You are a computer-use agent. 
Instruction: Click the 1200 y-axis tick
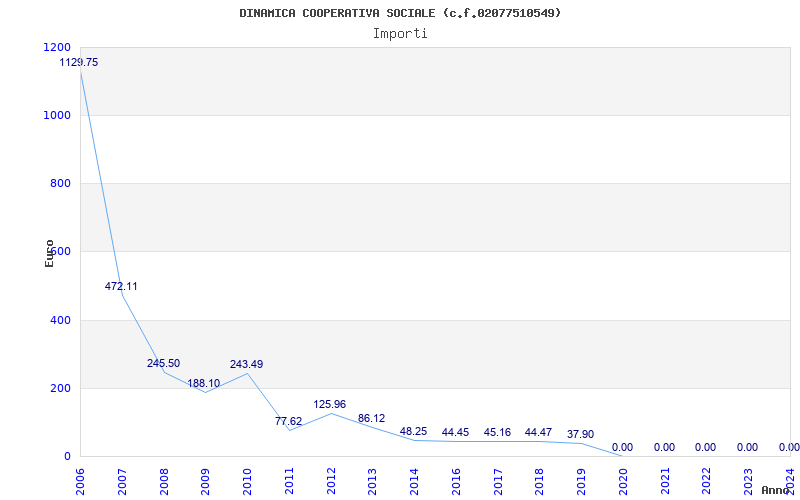click(x=57, y=47)
